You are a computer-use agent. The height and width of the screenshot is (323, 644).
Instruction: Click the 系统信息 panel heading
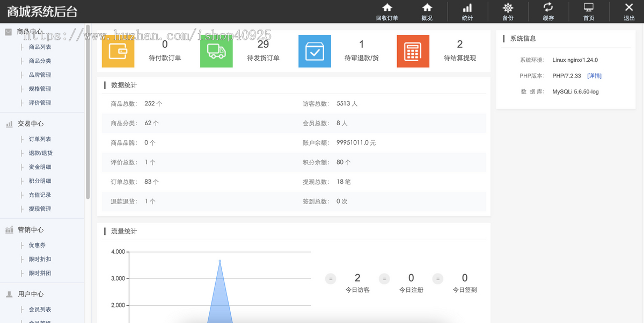coord(523,39)
